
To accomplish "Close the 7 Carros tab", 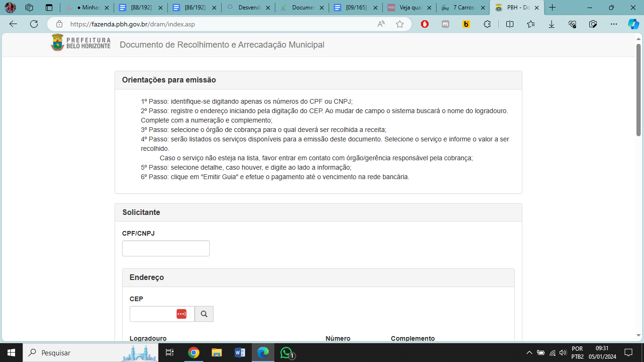I will pyautogui.click(x=483, y=8).
